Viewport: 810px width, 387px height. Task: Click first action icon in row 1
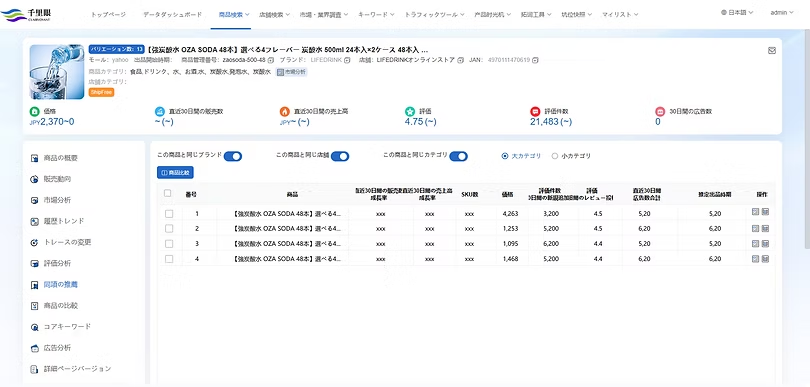[755, 212]
